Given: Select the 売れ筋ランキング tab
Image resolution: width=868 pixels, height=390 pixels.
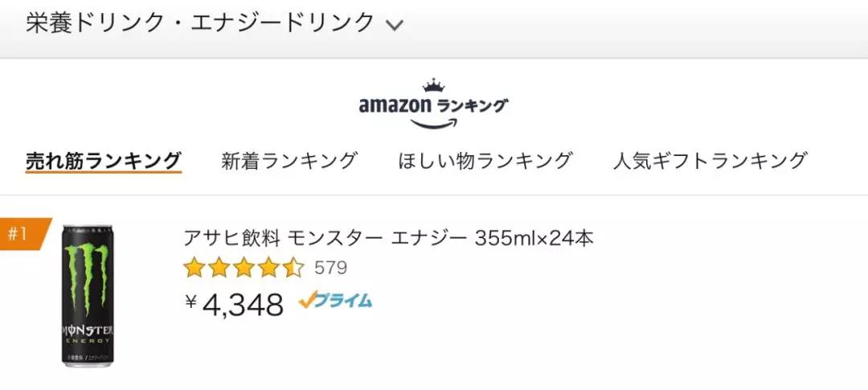Looking at the screenshot, I should (104, 160).
